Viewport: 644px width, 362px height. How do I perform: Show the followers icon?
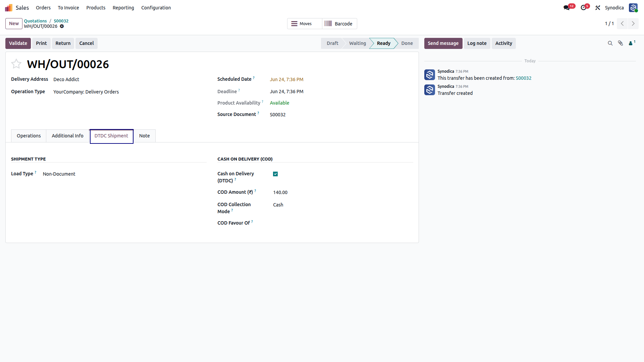[632, 43]
